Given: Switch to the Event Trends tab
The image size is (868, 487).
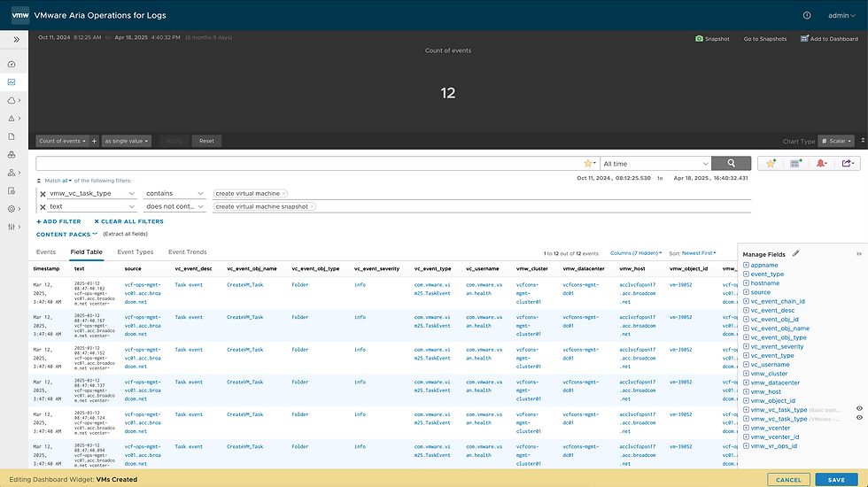Looking at the screenshot, I should [187, 251].
